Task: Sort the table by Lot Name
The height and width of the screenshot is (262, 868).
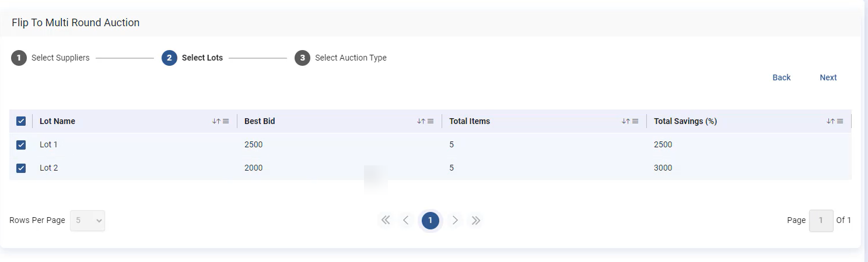Action: pos(216,121)
